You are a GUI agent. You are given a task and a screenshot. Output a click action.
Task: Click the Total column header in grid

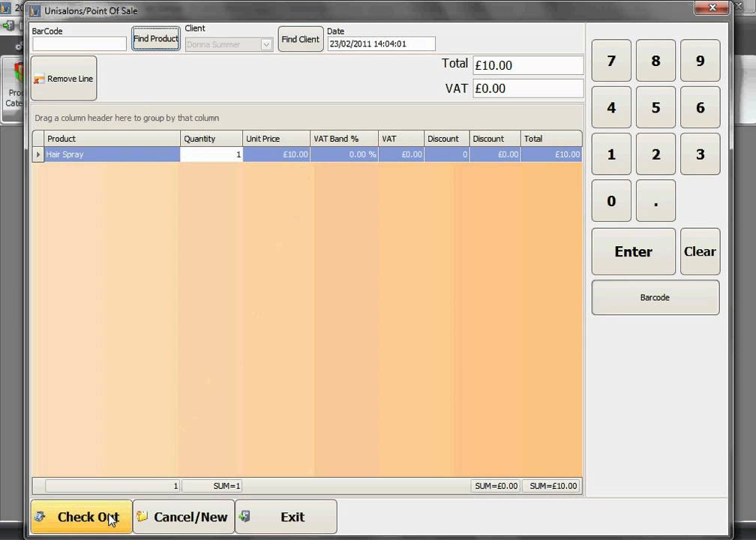tap(551, 139)
